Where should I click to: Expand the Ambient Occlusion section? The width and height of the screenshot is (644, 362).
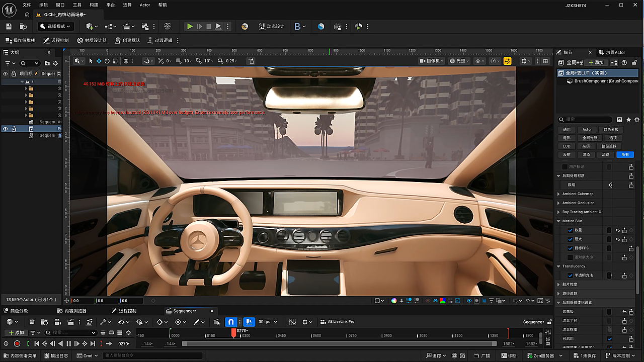click(x=558, y=203)
